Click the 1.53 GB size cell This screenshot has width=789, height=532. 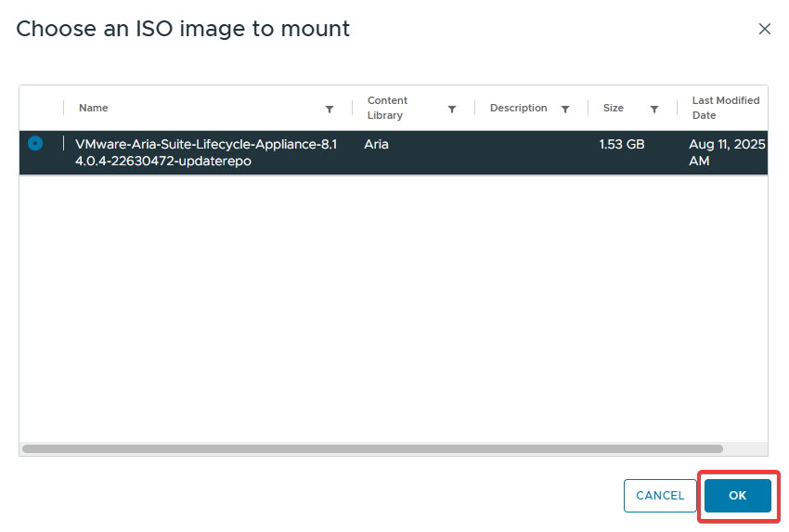(x=621, y=145)
